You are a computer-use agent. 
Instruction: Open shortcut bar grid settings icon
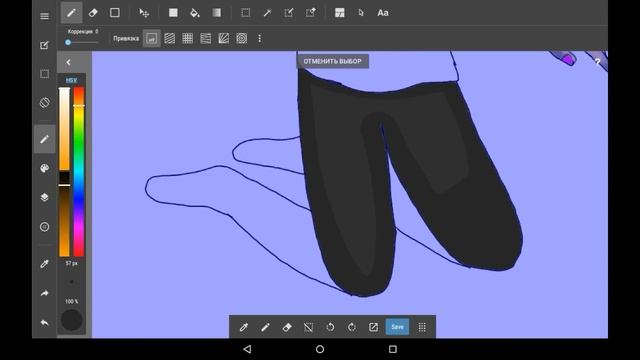click(422, 327)
